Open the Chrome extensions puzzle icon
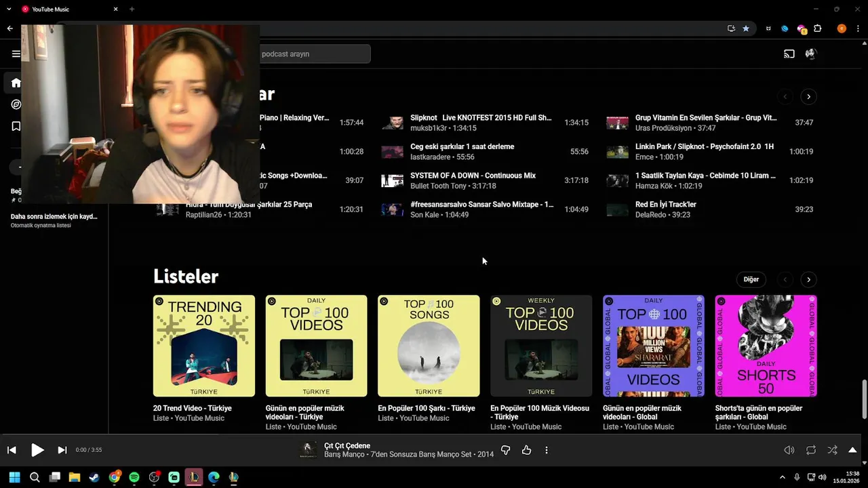Screen dimensions: 868x488 [x=818, y=28]
